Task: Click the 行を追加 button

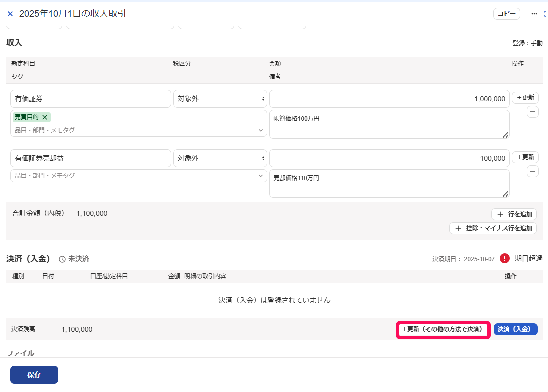Action: point(514,214)
